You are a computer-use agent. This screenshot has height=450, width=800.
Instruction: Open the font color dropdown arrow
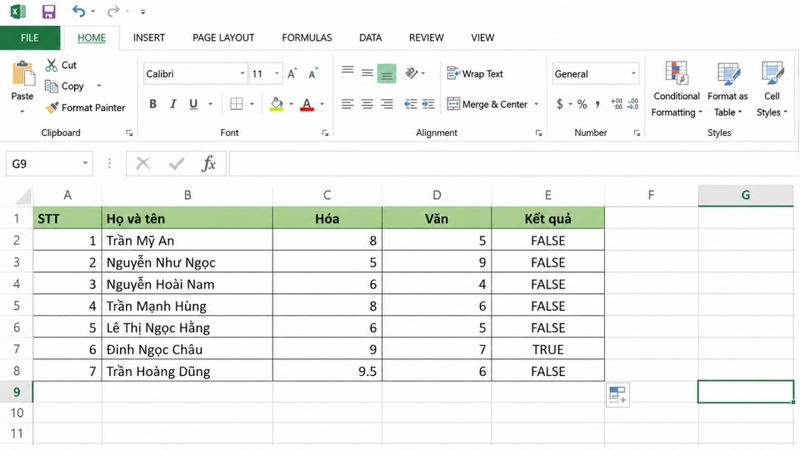pyautogui.click(x=322, y=105)
